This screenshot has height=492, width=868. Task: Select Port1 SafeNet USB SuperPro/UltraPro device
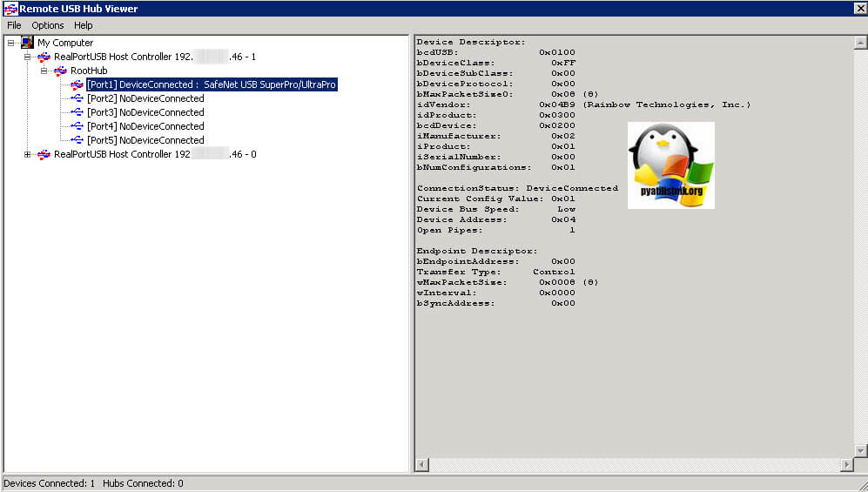211,84
